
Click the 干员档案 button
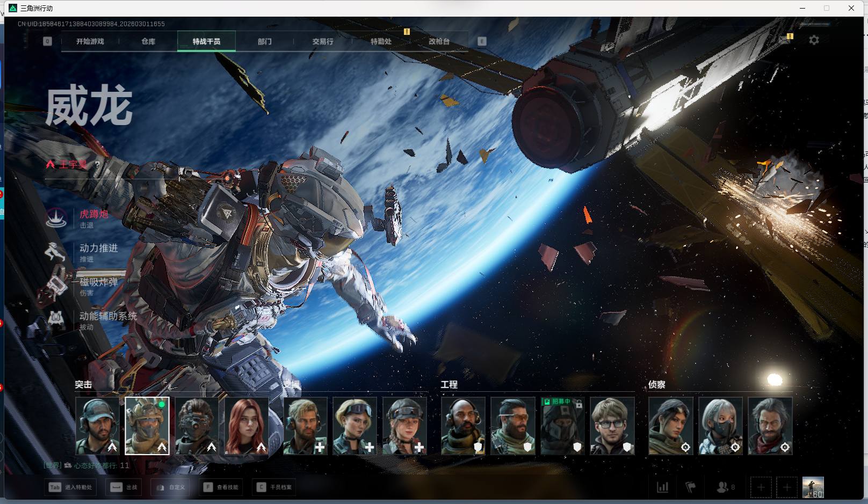tap(274, 487)
